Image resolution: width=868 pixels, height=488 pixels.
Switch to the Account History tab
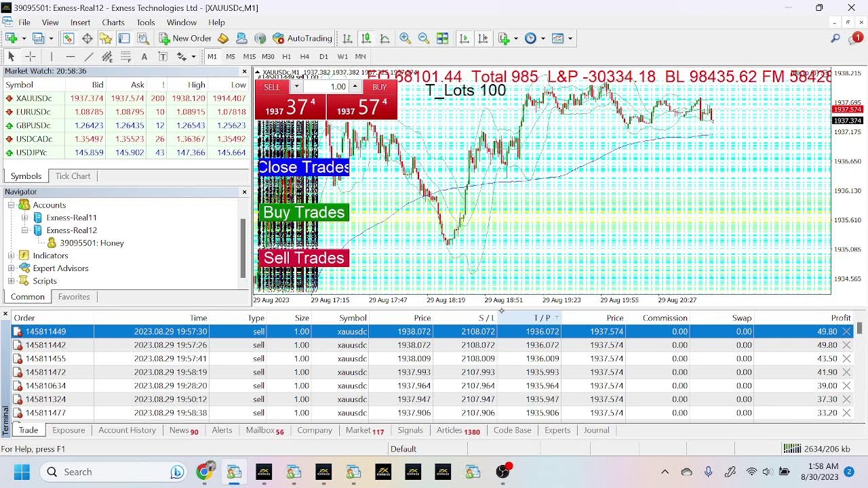click(x=127, y=430)
